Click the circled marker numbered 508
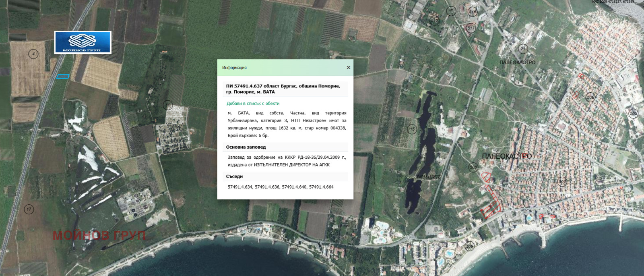The height and width of the screenshot is (276, 644). [473, 167]
